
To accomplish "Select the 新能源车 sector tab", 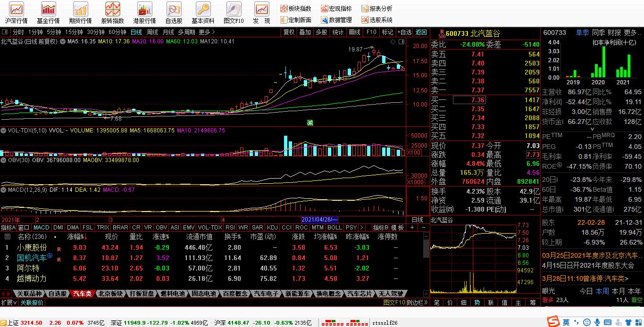I will (298, 294).
